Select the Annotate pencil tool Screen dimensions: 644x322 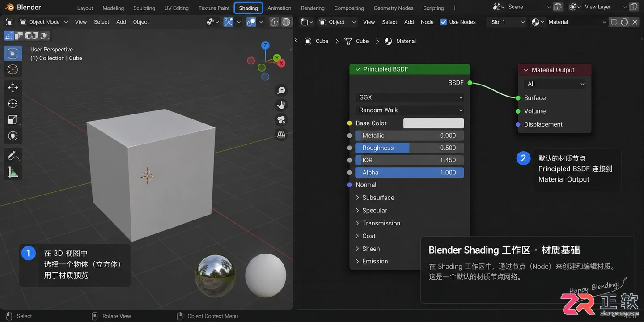point(13,156)
